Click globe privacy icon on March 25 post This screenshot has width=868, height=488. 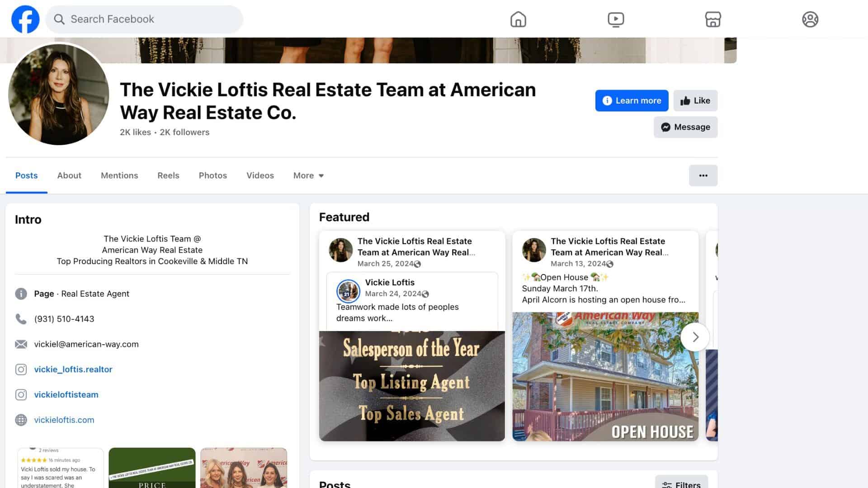(x=418, y=264)
